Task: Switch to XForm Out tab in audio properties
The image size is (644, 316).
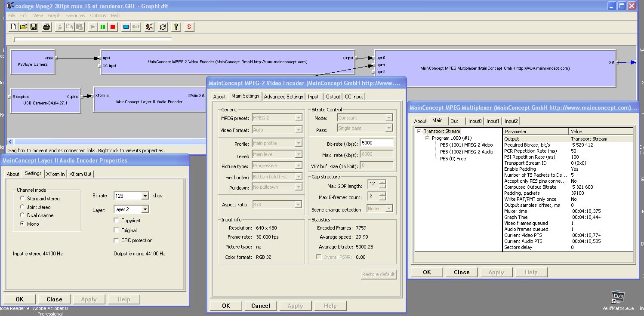Action: 81,174
